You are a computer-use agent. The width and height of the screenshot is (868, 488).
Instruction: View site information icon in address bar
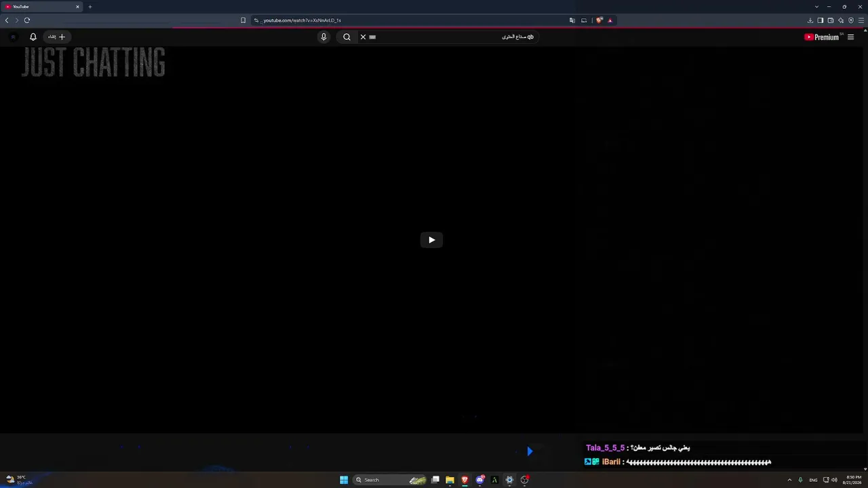click(256, 20)
